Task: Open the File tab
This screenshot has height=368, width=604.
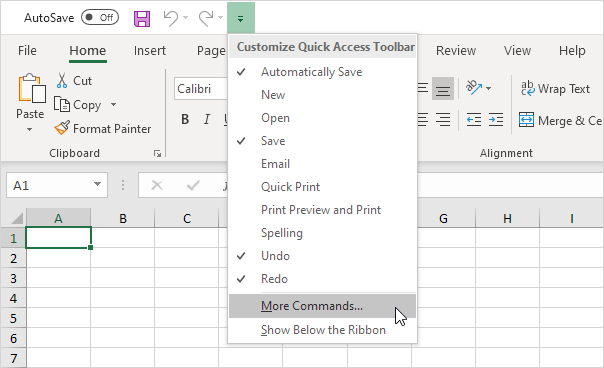Action: pos(27,50)
